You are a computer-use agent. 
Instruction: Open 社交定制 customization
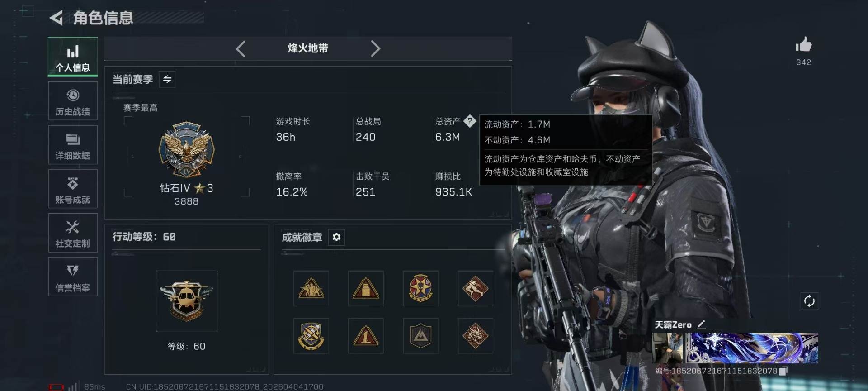(x=73, y=233)
